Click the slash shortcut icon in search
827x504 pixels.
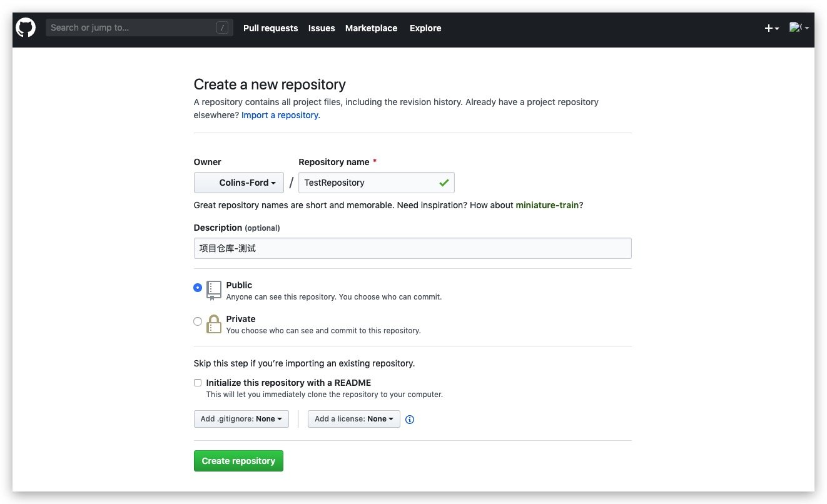[x=222, y=28]
